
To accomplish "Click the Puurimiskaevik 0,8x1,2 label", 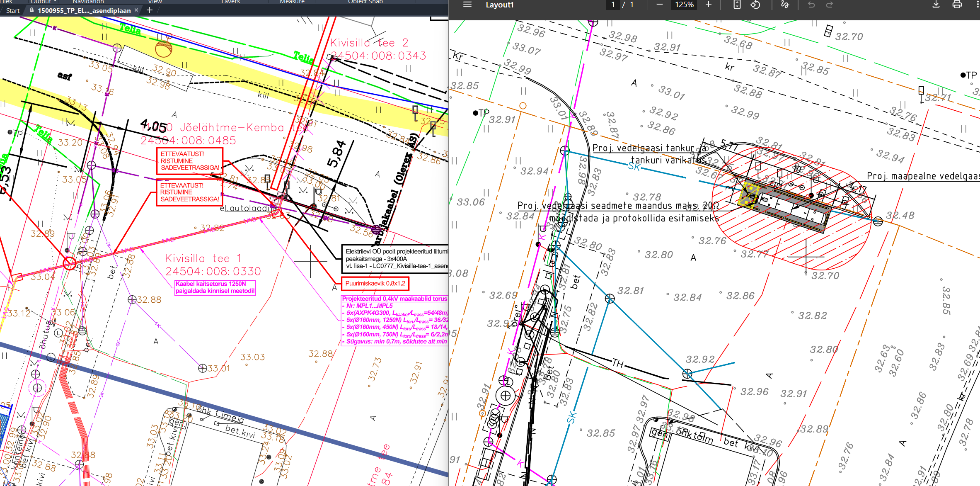I will point(375,284).
